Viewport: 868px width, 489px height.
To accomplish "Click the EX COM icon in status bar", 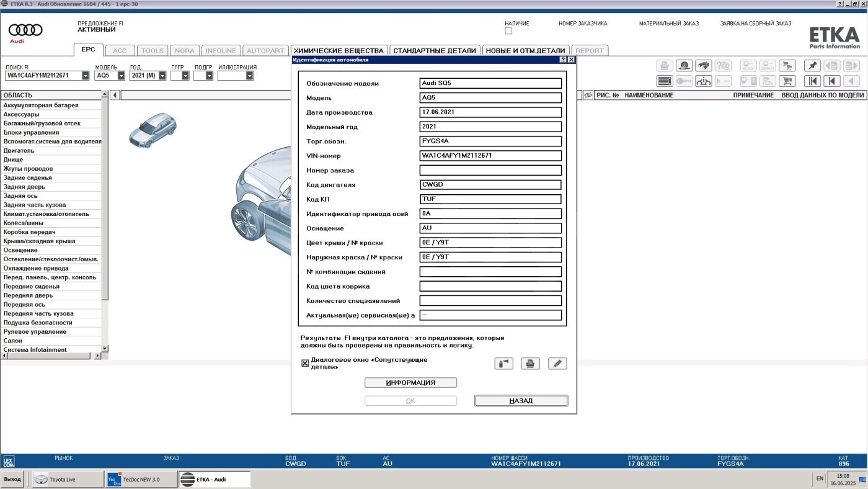I will (x=9, y=461).
